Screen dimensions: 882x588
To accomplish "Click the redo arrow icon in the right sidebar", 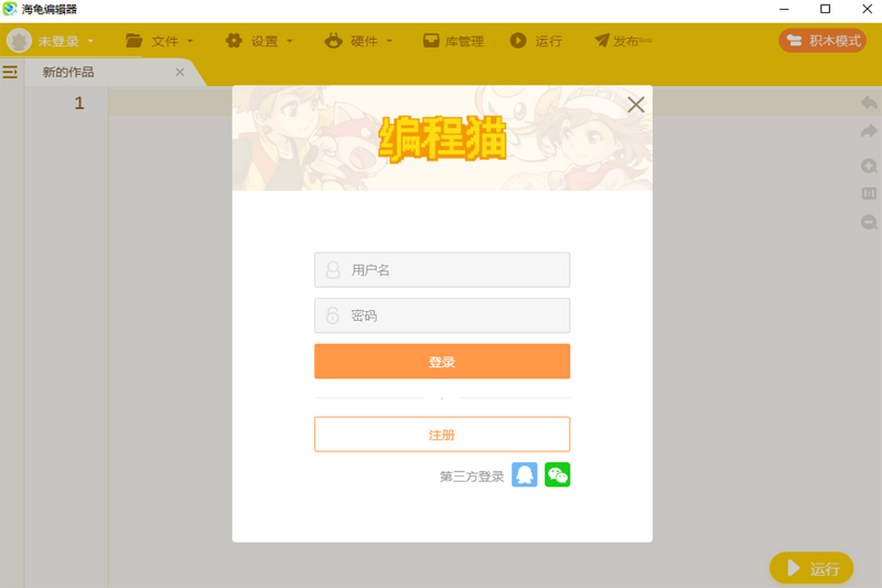I will click(870, 131).
